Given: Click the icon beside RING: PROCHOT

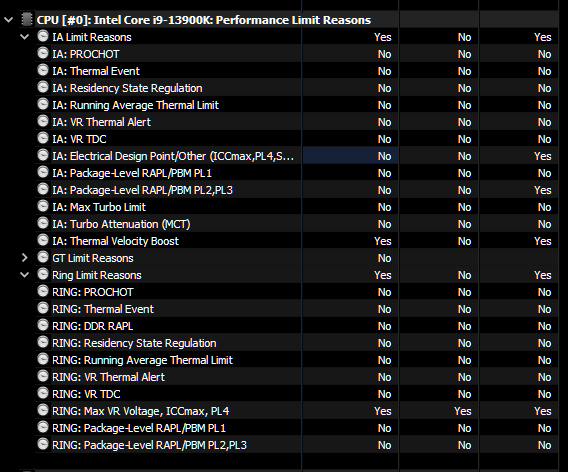Looking at the screenshot, I should click(x=43, y=292).
